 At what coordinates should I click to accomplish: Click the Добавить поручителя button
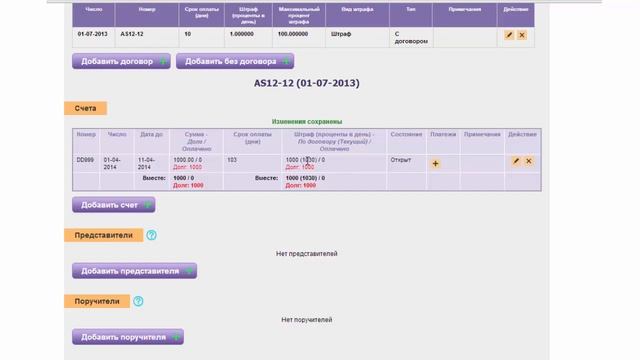[128, 337]
